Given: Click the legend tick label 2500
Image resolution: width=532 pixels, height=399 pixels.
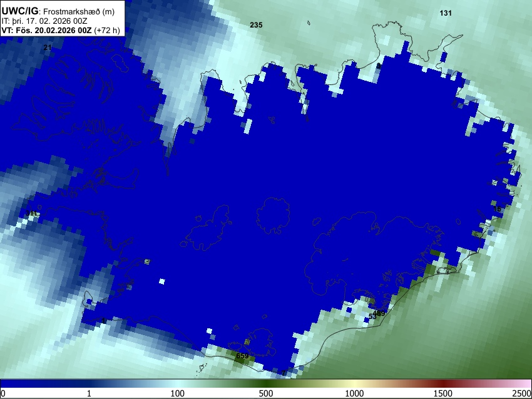Looking at the screenshot, I should point(522,393).
